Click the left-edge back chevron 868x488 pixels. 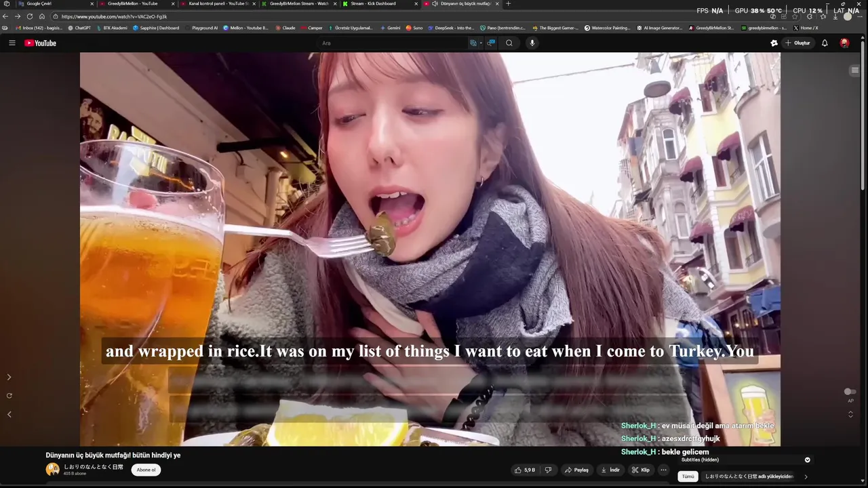[x=9, y=414]
